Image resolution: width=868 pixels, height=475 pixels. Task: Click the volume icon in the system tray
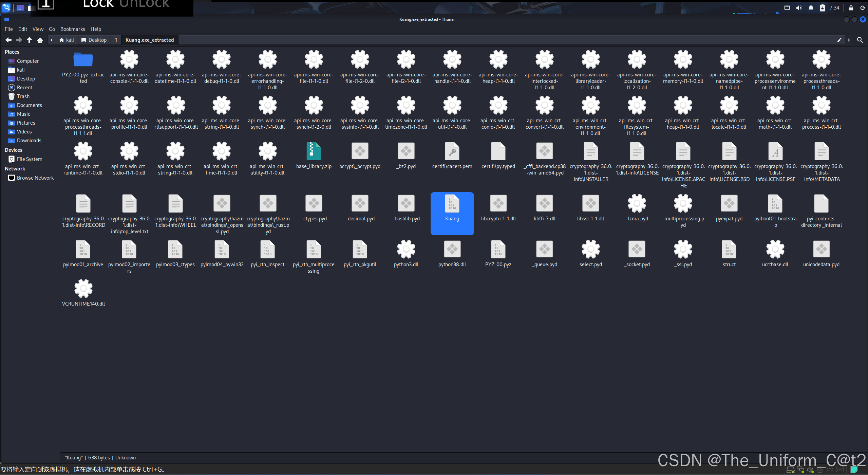click(x=799, y=8)
